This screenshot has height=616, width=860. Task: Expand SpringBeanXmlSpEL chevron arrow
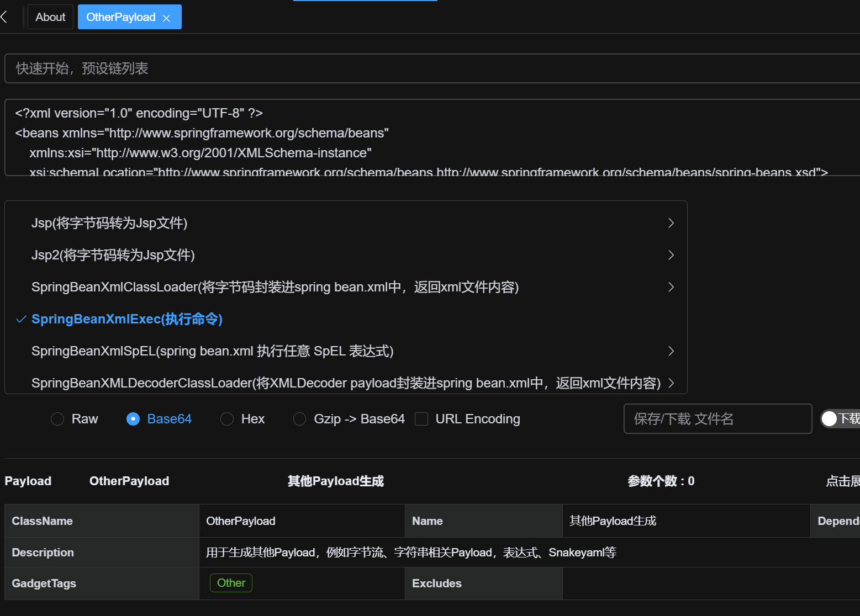(x=671, y=351)
